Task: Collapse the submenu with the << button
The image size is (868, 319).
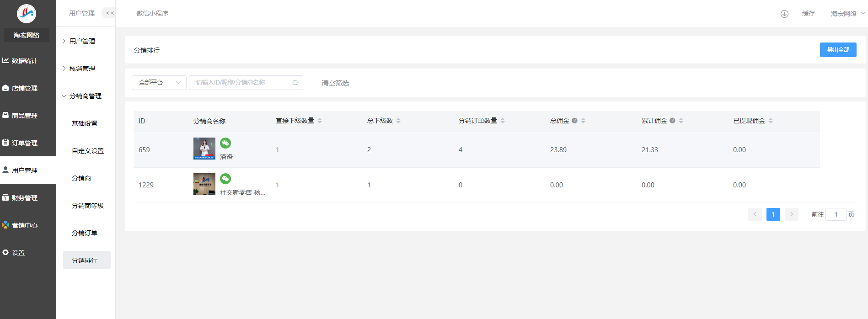Action: [109, 13]
